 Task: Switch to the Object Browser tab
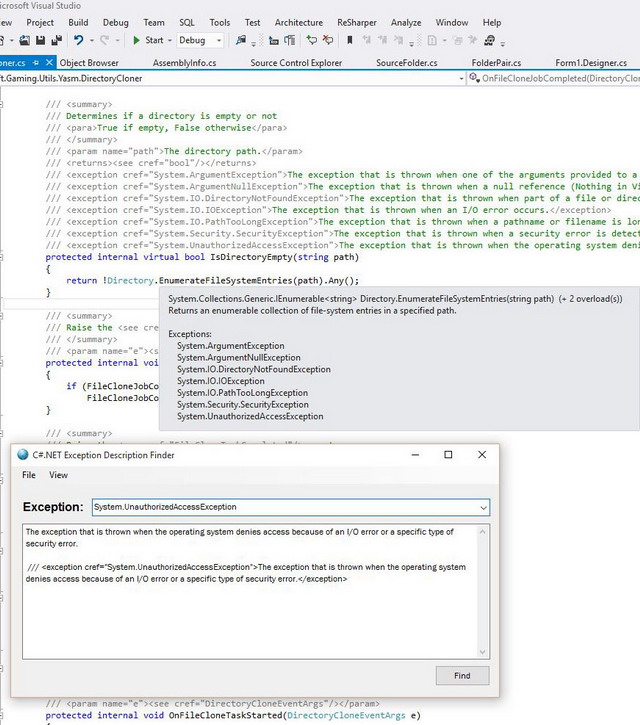coord(89,63)
